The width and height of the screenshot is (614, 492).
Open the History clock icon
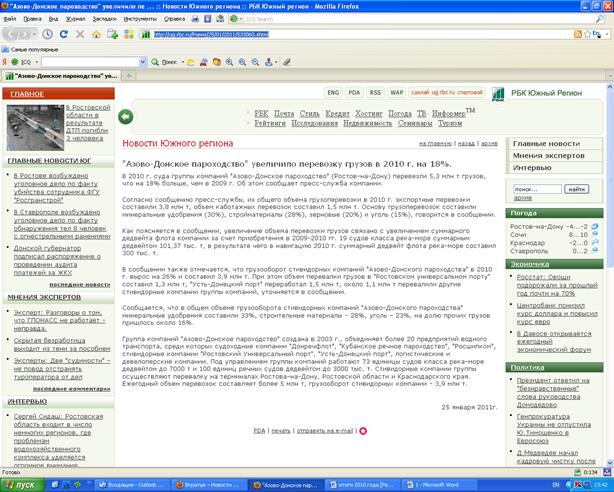click(47, 34)
